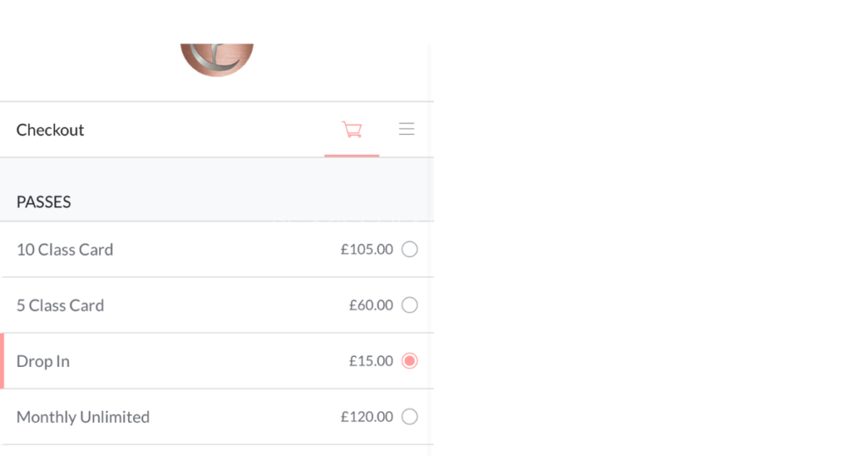
Task: Open the hamburger menu icon
Action: coord(407,129)
